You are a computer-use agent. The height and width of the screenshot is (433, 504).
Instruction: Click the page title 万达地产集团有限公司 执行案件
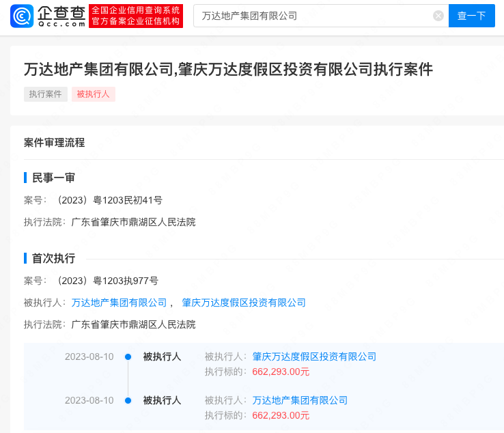coord(228,69)
